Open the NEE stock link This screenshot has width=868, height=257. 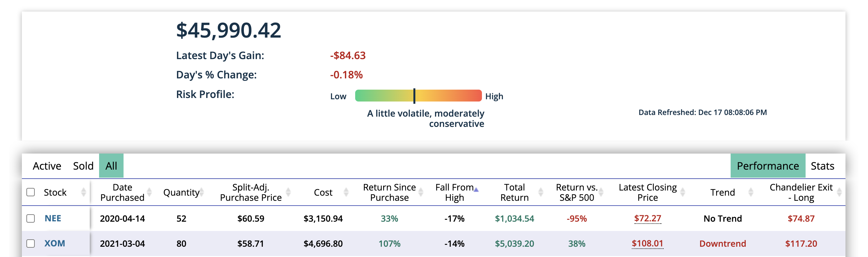(x=53, y=218)
